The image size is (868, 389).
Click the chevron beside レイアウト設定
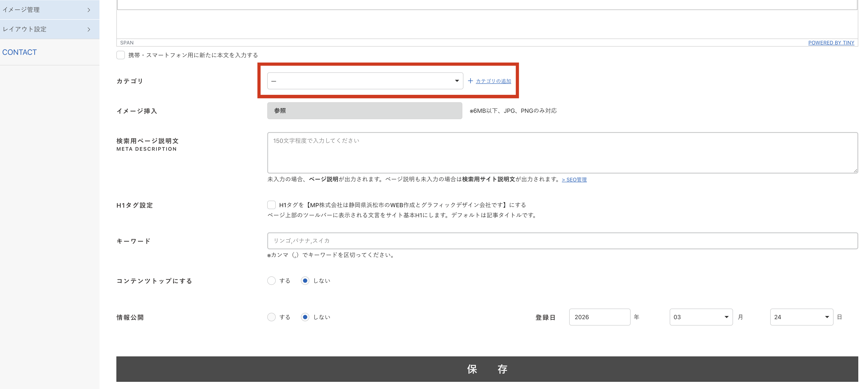[89, 29]
